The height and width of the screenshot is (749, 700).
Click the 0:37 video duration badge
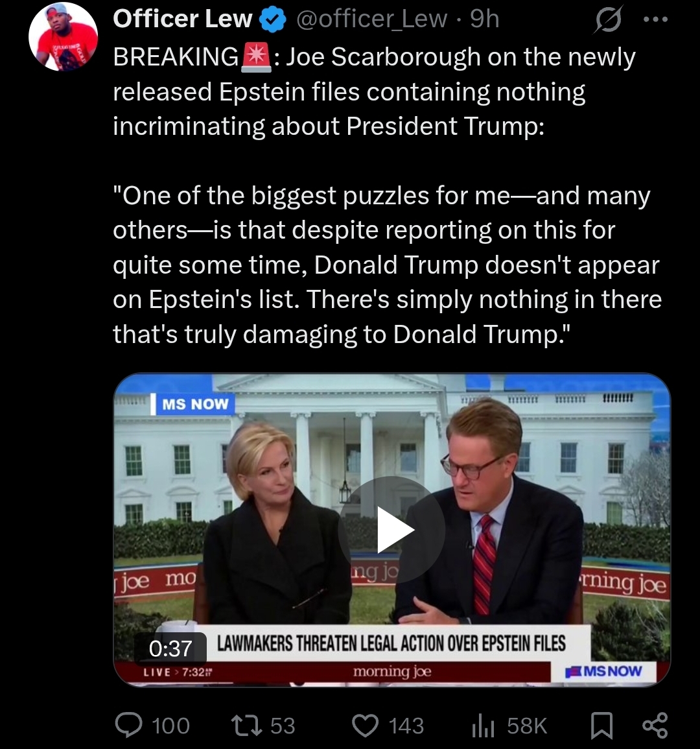click(170, 648)
